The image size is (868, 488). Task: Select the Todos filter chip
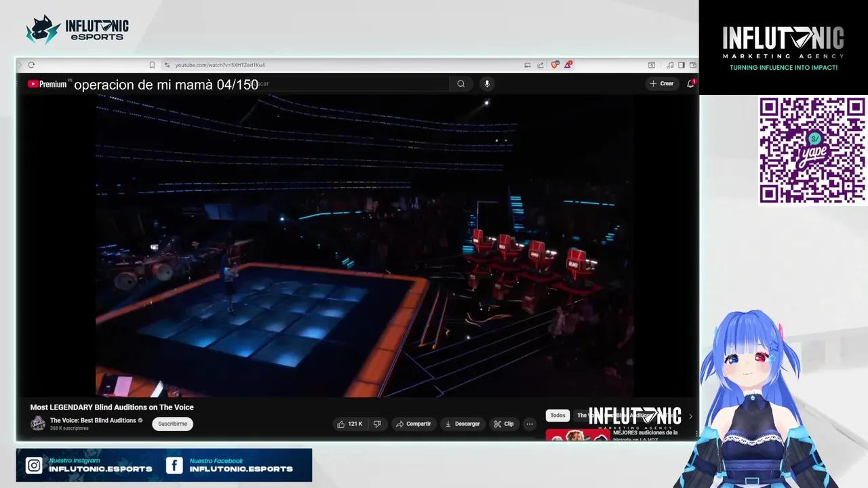pyautogui.click(x=557, y=415)
